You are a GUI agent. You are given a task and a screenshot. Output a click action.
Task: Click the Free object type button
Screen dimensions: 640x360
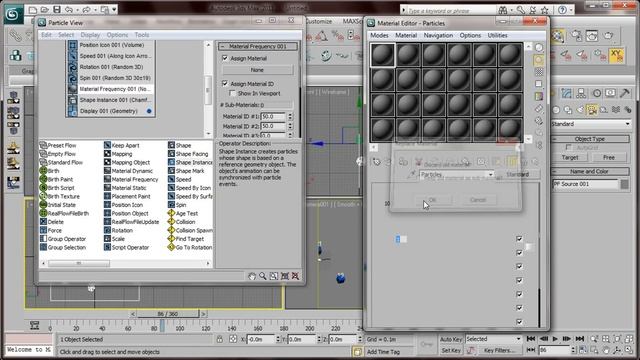pyautogui.click(x=609, y=158)
